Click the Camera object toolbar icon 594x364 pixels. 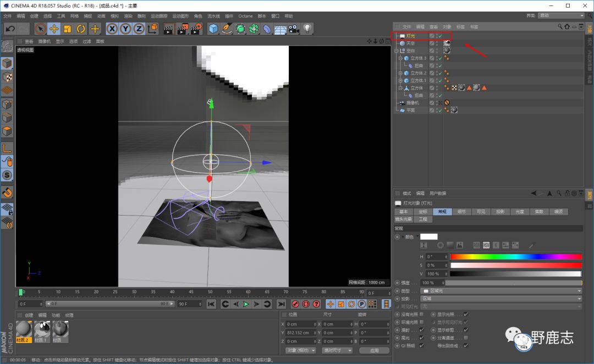click(294, 29)
